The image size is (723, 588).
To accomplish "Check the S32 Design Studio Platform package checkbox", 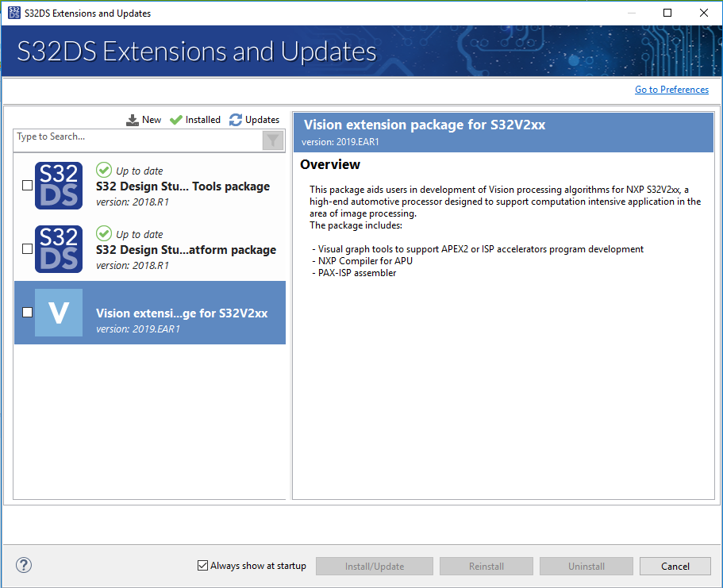I will 28,249.
